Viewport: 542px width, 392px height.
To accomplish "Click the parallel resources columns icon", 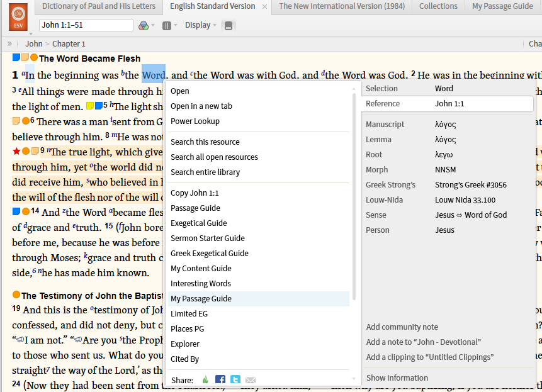I will click(x=167, y=26).
